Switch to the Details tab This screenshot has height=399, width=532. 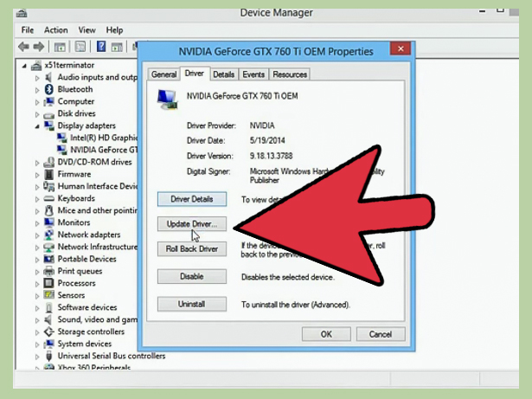223,74
